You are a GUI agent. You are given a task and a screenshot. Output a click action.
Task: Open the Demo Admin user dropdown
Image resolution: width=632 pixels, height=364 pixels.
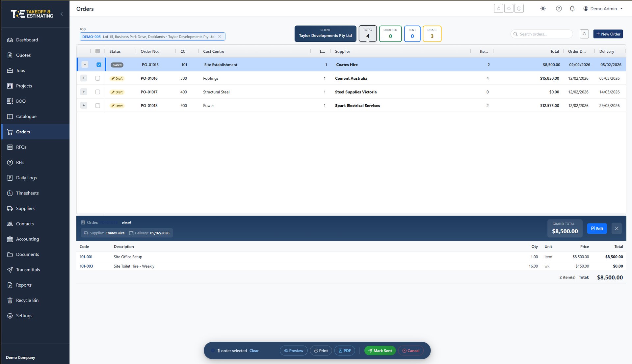coord(603,9)
